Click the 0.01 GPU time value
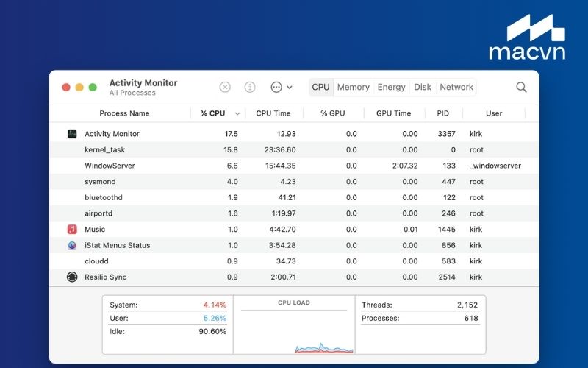Screen dimensions: 588x368 tap(411, 230)
